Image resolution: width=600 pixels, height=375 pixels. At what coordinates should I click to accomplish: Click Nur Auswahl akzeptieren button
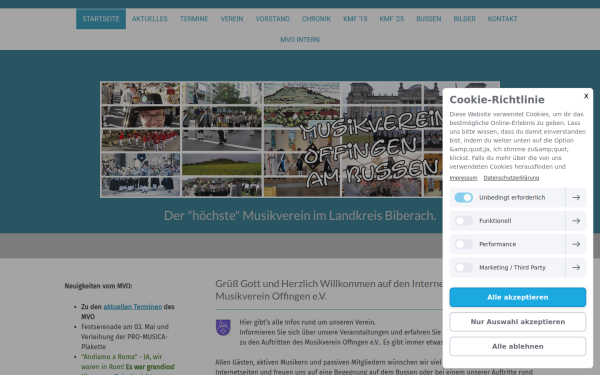click(x=517, y=322)
